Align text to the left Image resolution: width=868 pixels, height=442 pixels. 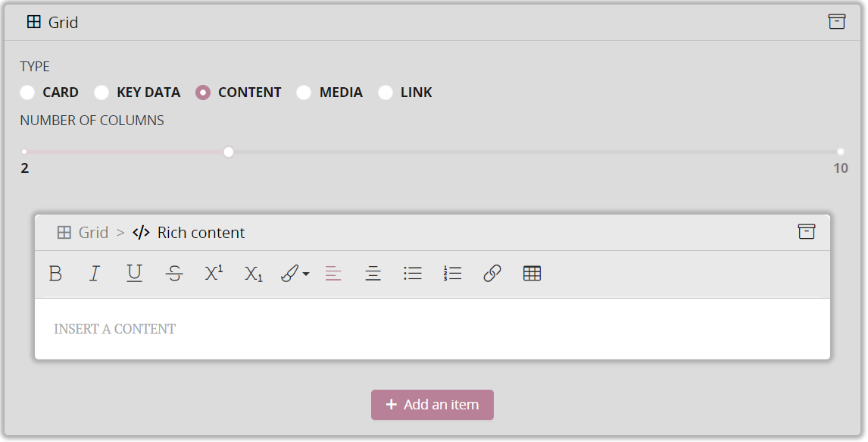(333, 274)
